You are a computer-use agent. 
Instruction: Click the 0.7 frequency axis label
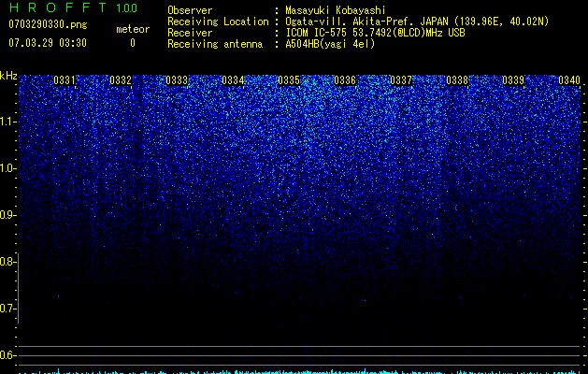[x=8, y=309]
